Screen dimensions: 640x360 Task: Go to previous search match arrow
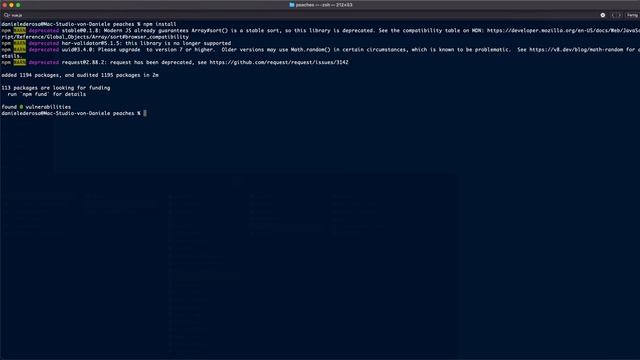(x=613, y=15)
